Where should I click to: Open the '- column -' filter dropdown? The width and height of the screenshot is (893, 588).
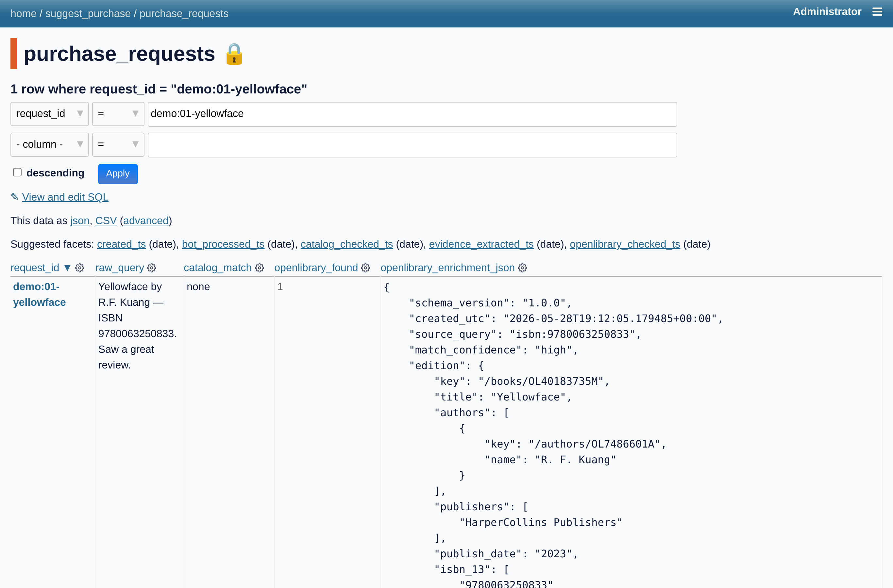tap(50, 144)
